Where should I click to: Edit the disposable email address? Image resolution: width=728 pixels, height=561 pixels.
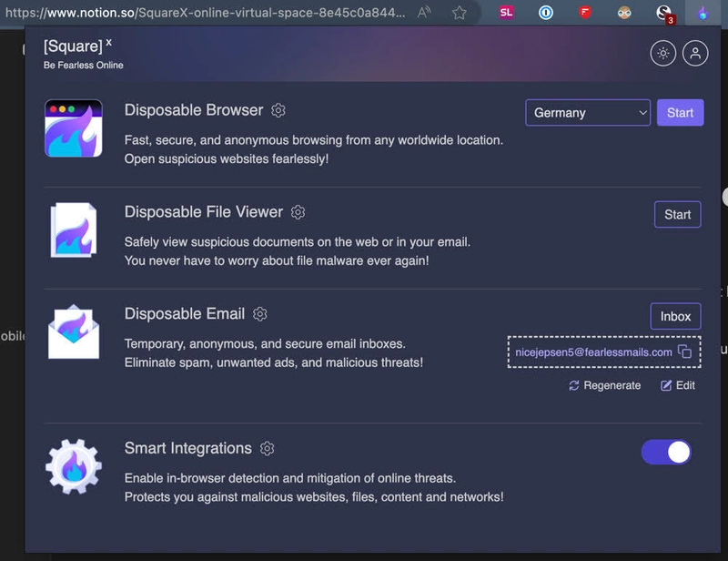tap(678, 385)
